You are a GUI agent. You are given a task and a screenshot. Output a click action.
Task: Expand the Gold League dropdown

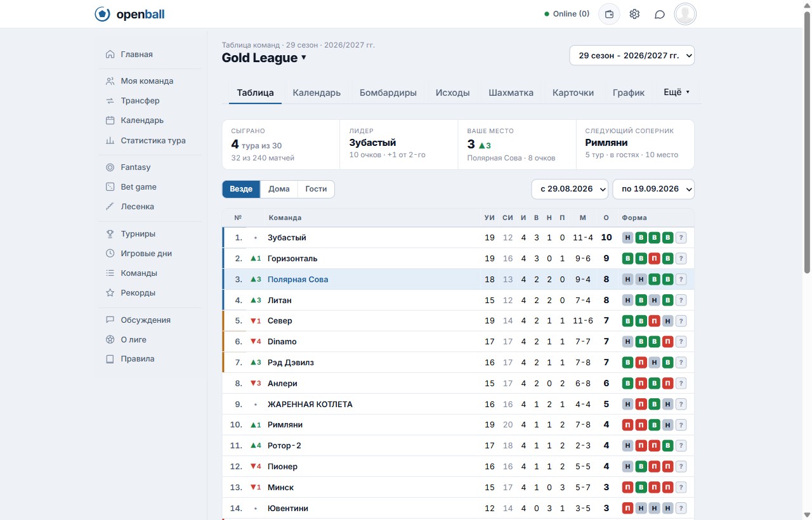pos(264,58)
